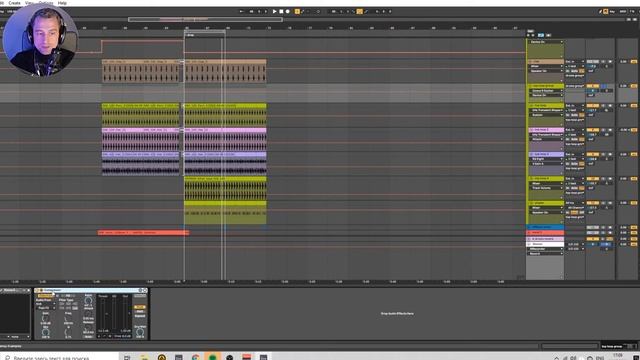Image resolution: width=640 pixels, height=360 pixels.
Task: Click the Windows taskbar search box
Action: [59, 357]
